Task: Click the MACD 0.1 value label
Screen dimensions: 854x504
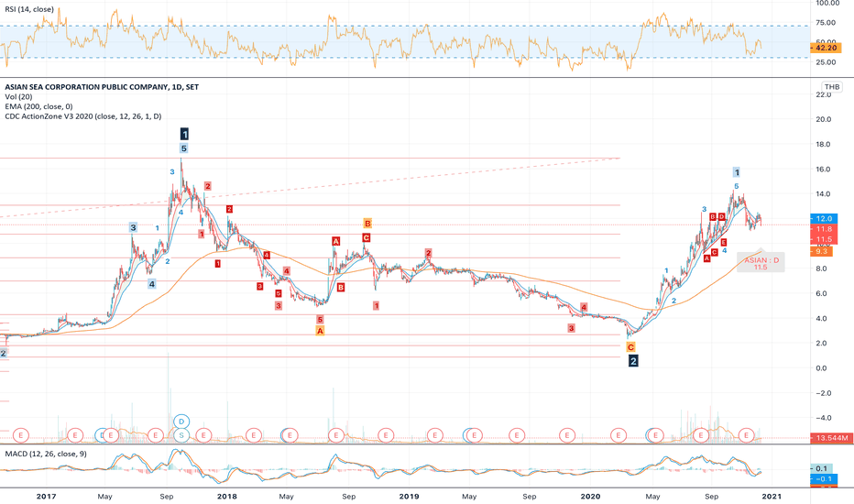Action: click(x=821, y=468)
